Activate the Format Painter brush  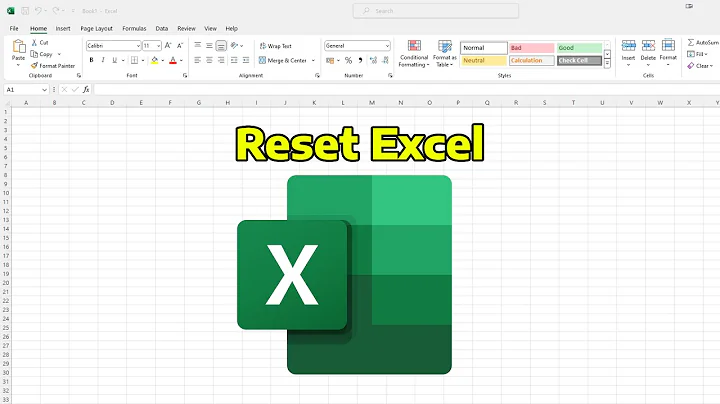tap(34, 66)
